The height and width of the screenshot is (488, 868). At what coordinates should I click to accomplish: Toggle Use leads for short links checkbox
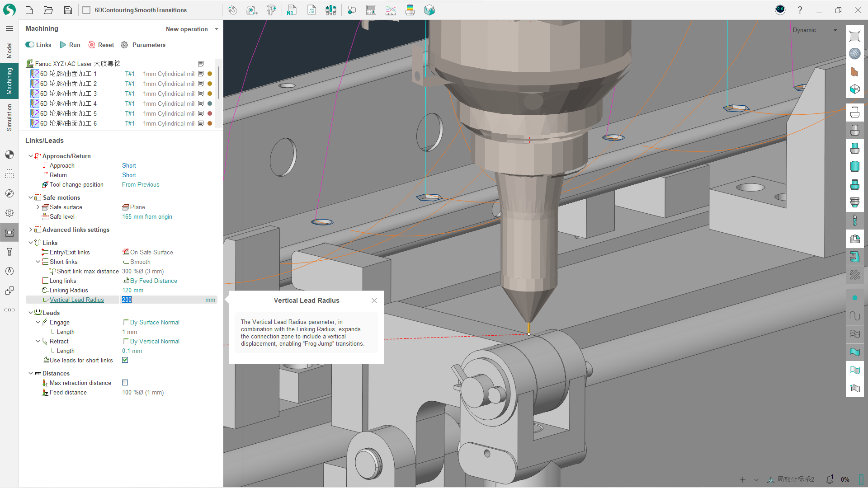126,360
